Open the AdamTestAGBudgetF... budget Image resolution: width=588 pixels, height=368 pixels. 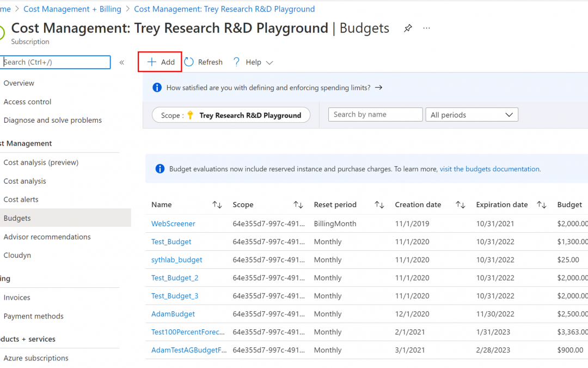point(189,350)
